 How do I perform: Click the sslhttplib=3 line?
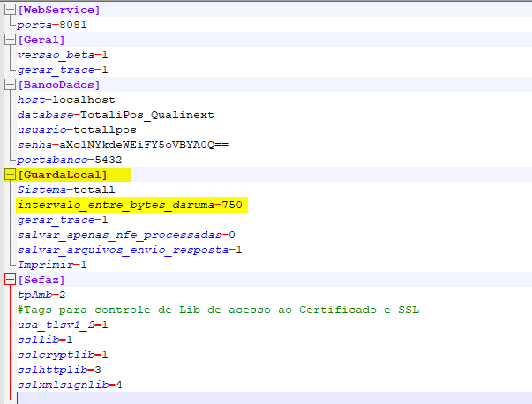tap(59, 370)
